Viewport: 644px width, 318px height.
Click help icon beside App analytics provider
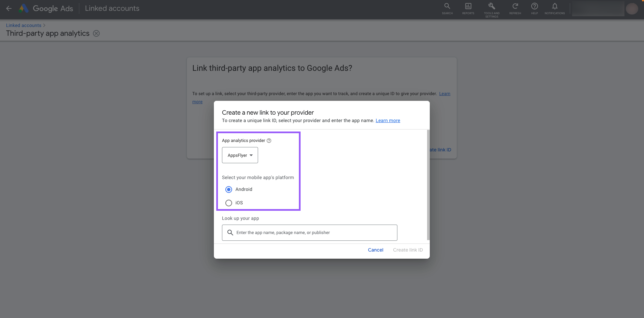[269, 141]
